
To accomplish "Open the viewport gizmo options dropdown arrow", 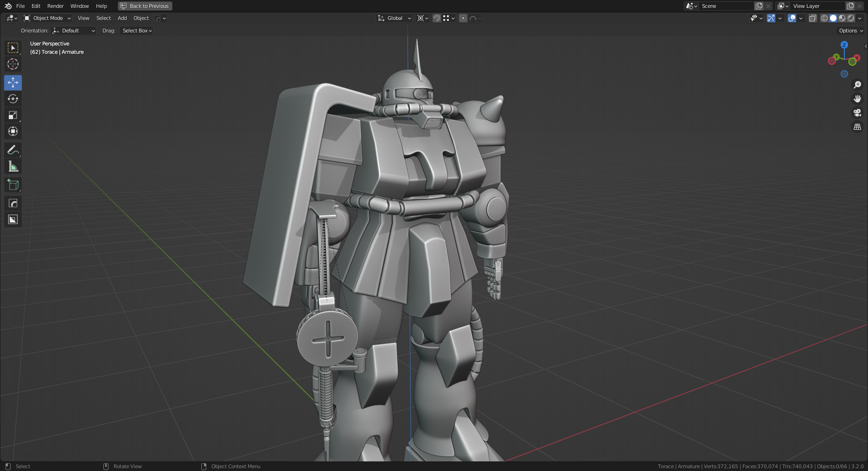I will tap(780, 18).
